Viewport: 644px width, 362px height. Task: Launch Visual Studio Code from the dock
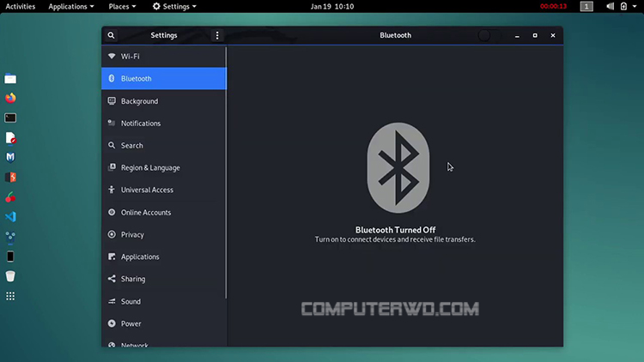[x=10, y=217]
